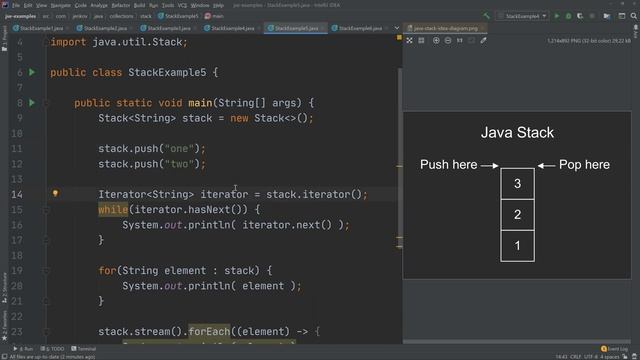640x360 pixels.
Task: Click highlighted 'while' keyword on line 15
Action: pos(113,210)
